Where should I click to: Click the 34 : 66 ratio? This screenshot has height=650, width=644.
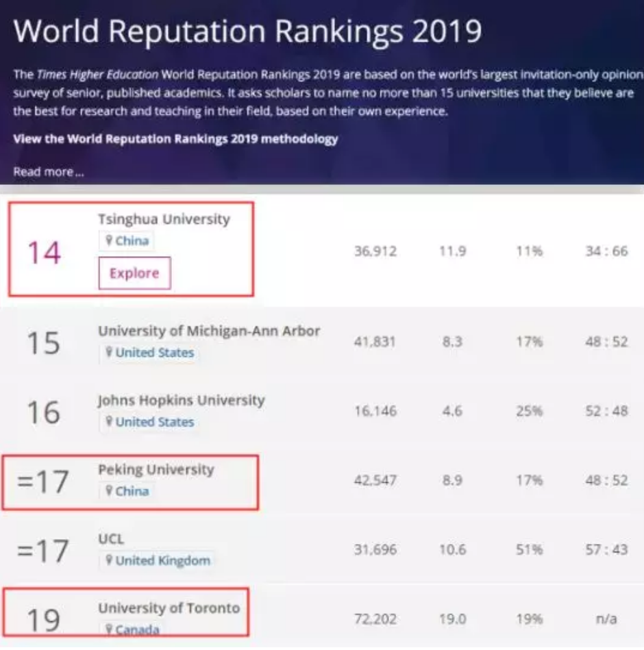(606, 251)
